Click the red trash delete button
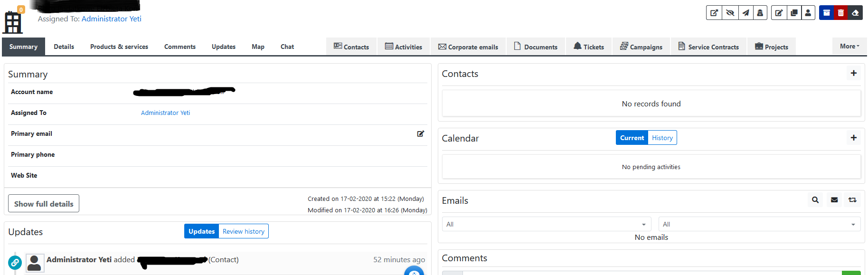Viewport: 868px width, 275px height. [841, 13]
